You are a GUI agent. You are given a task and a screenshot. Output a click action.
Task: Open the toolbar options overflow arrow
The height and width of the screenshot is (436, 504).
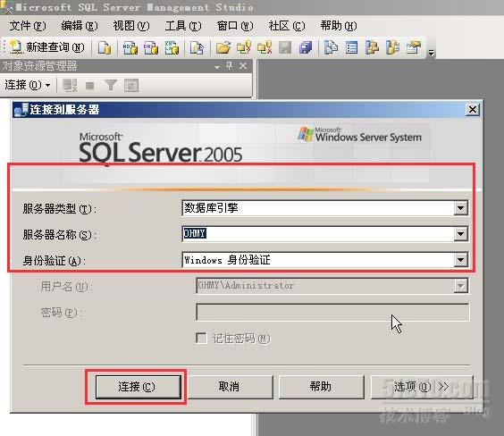click(432, 53)
